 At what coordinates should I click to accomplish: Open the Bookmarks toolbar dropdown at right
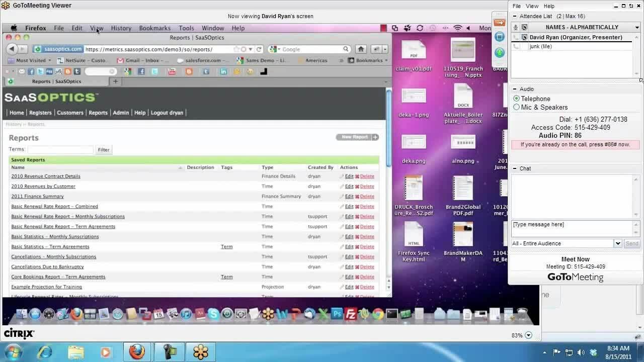pos(368,60)
